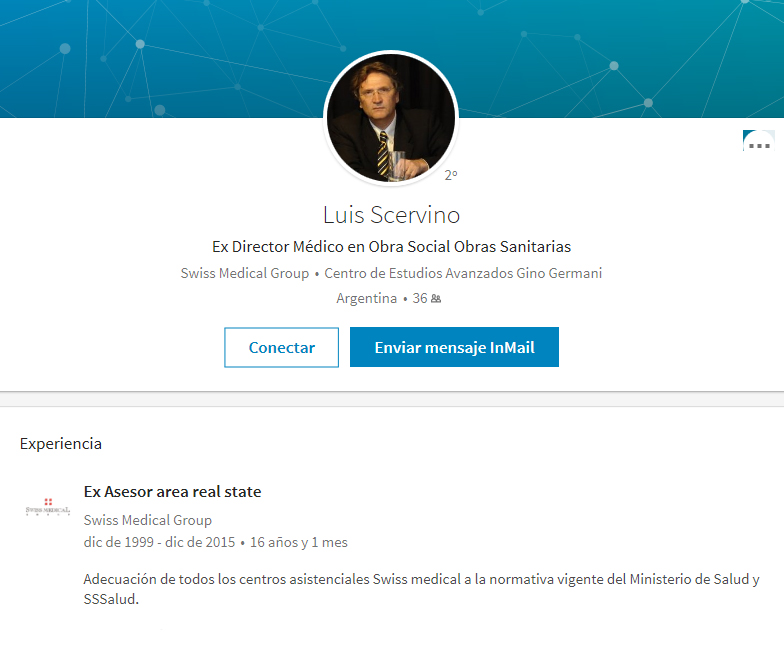Click the name Luis Scervino
Screen dimensions: 784x652
tap(391, 215)
